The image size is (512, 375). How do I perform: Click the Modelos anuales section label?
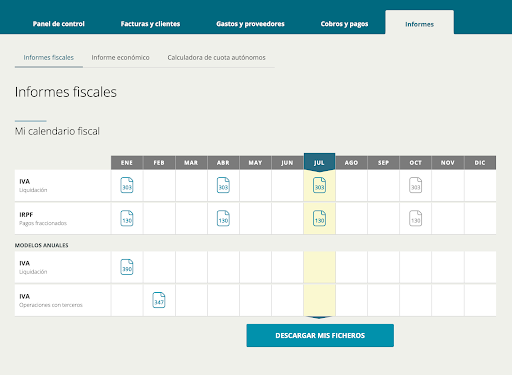(41, 245)
